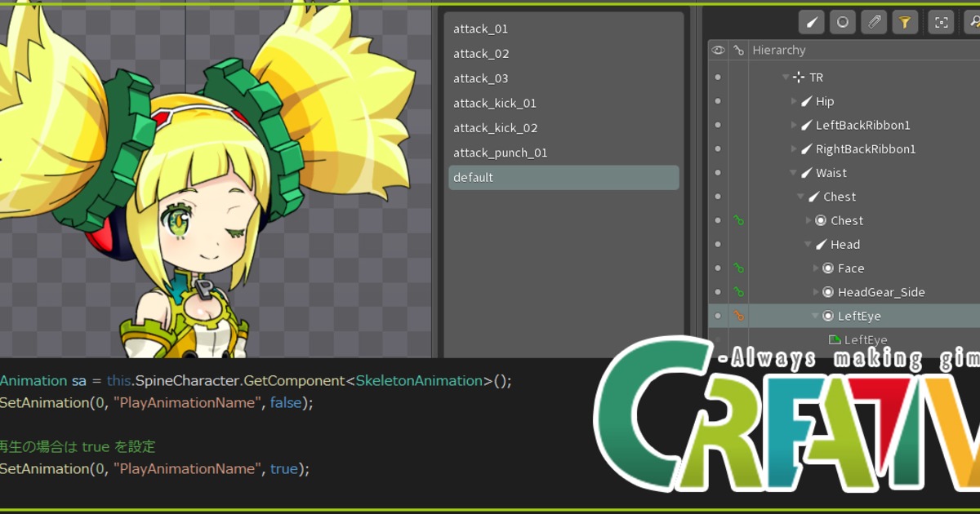
Task: Select RightBackRibbon1 in the hierarchy
Action: [866, 149]
